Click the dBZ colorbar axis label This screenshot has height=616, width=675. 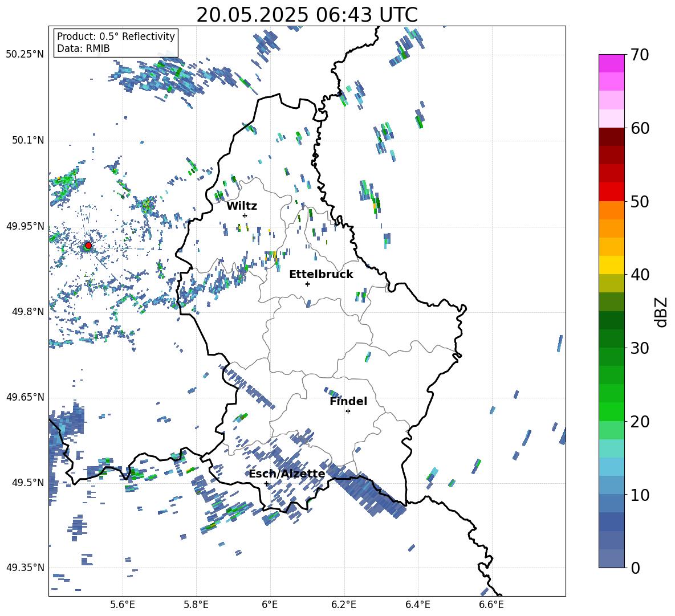(x=662, y=312)
